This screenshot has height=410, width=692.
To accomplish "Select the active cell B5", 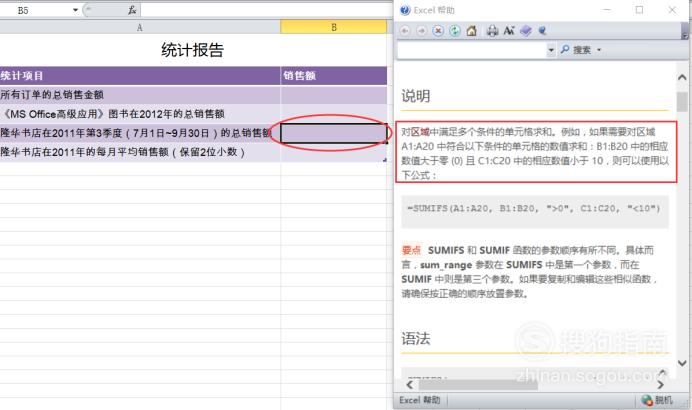I will click(x=334, y=133).
